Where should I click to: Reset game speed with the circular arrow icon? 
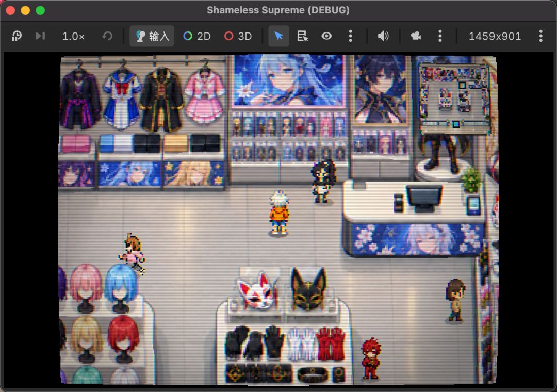pos(107,36)
